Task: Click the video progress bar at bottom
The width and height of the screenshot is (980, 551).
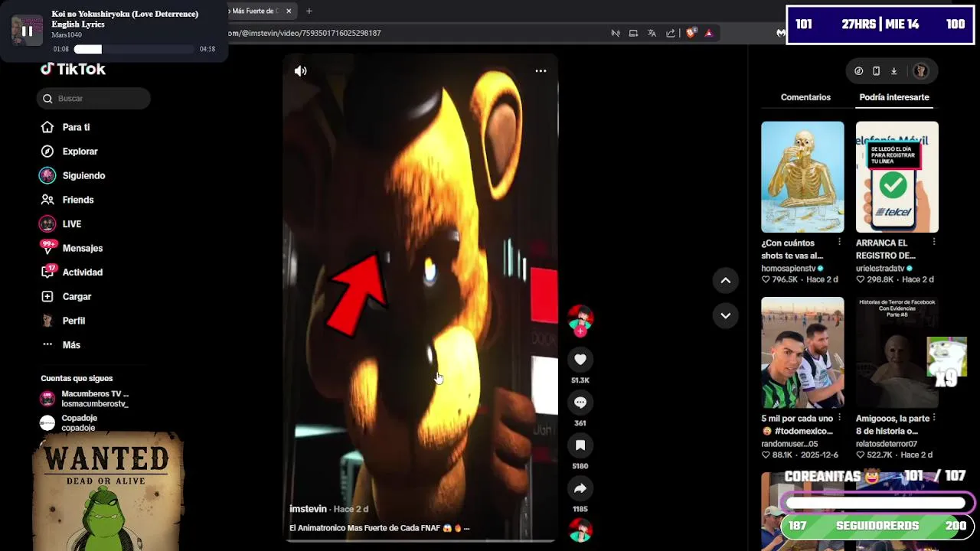Action: click(x=420, y=540)
